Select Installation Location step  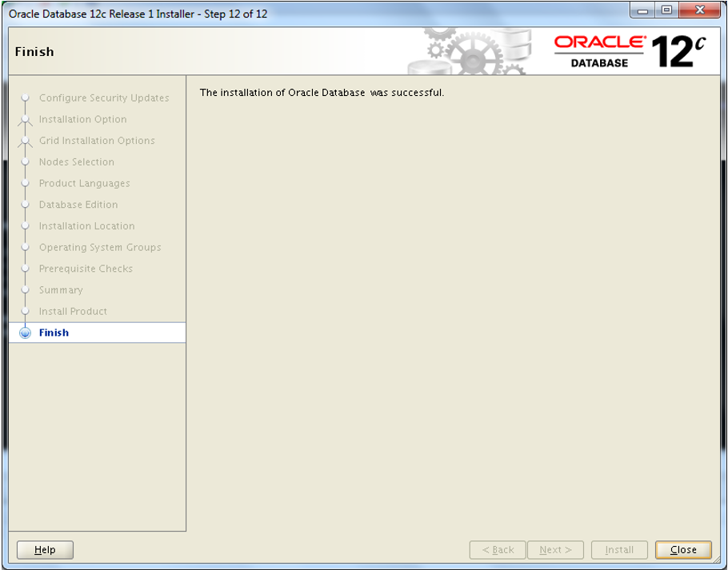tap(87, 226)
